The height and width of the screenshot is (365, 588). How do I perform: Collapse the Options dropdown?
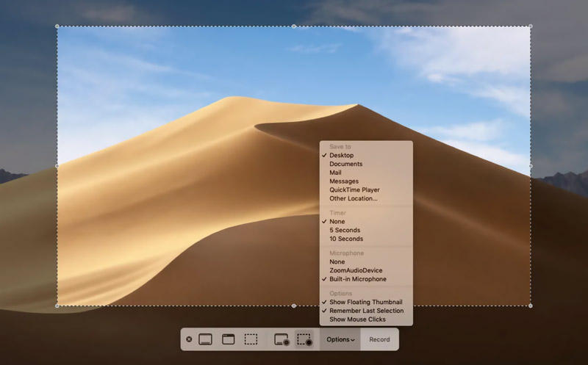pyautogui.click(x=340, y=339)
